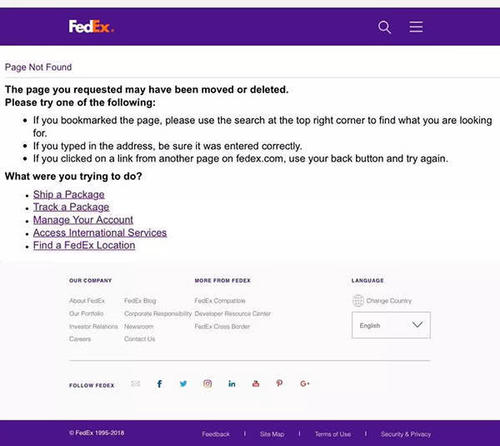This screenshot has height=446, width=500.
Task: Open FedEx Pinterest icon
Action: (x=280, y=384)
